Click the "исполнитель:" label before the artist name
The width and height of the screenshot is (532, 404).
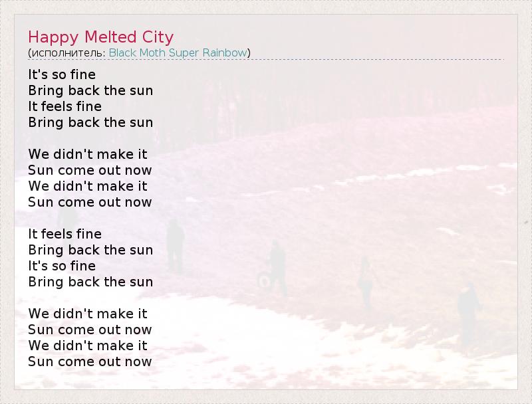[x=67, y=52]
